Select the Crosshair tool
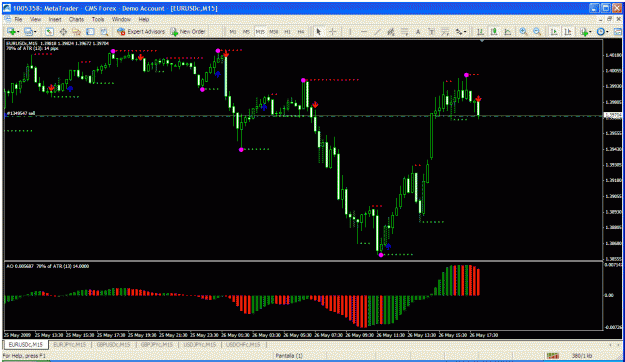The image size is (625, 362). tap(332, 31)
